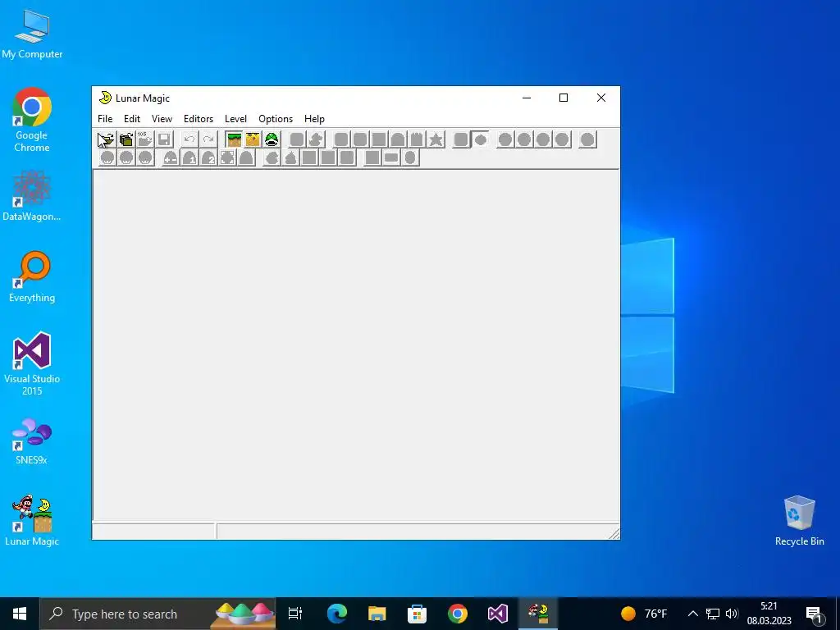Open Visual Studio from the taskbar
840x630 pixels.
click(498, 614)
